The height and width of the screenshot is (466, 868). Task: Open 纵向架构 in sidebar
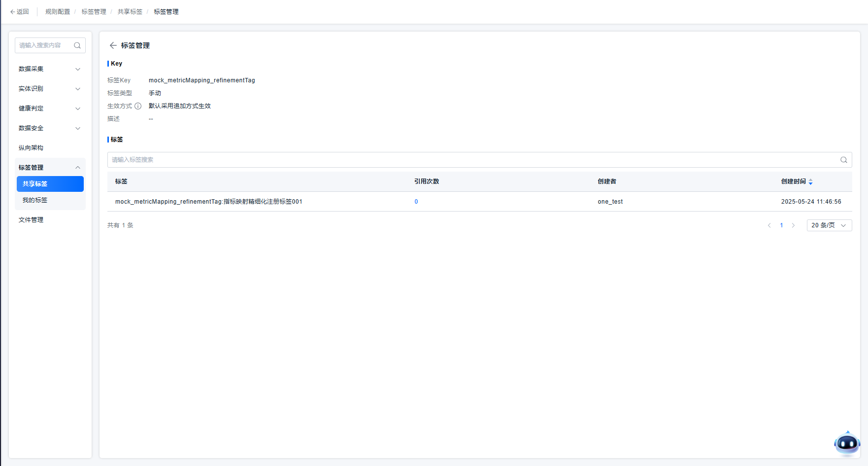pyautogui.click(x=31, y=148)
